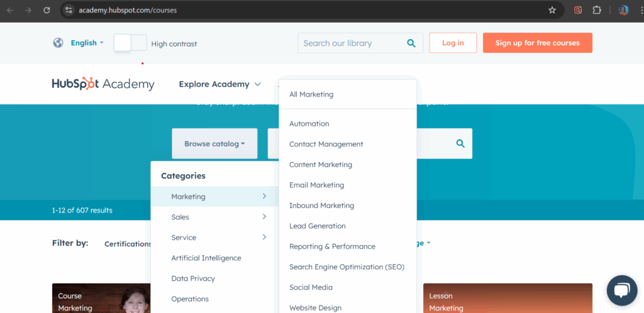Click the hero search magnifier icon
The height and width of the screenshot is (313, 644).
tap(460, 143)
